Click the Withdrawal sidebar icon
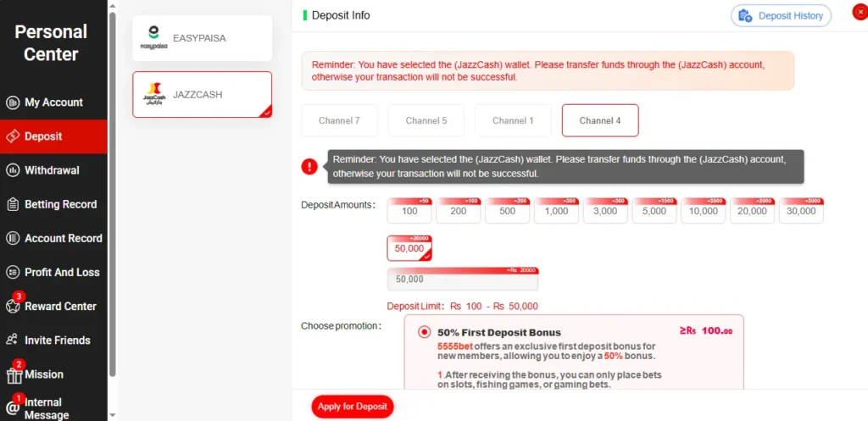 [13, 170]
